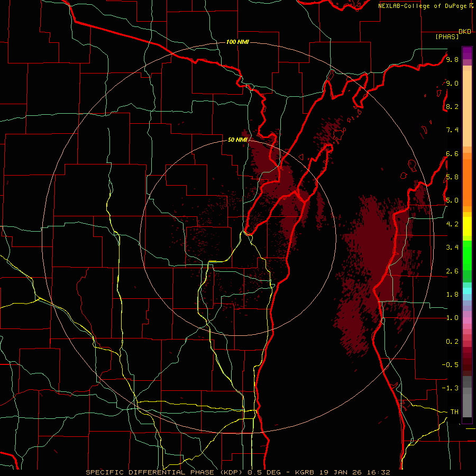This screenshot has width=476, height=476.
Task: Pick the purple top band of the color bar
Action: [x=467, y=53]
